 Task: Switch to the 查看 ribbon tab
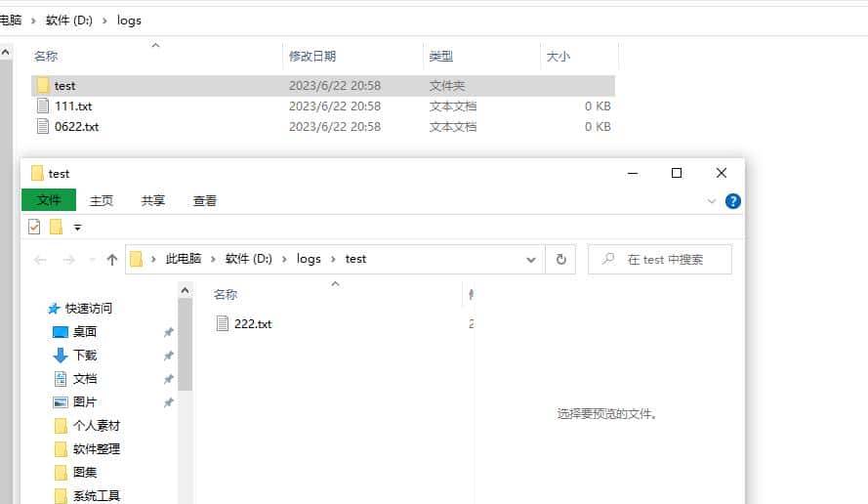click(x=205, y=200)
